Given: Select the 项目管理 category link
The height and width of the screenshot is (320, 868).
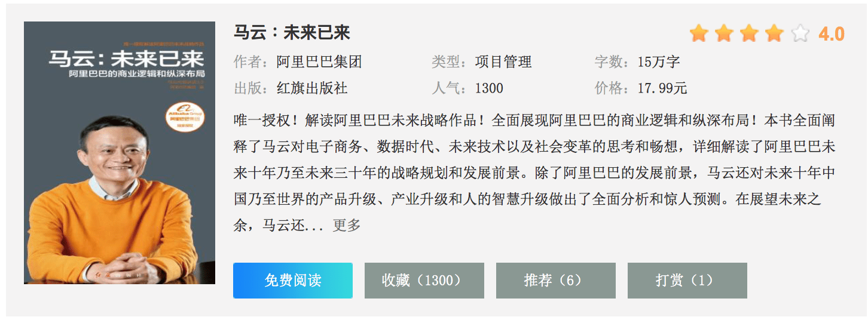Looking at the screenshot, I should point(503,62).
